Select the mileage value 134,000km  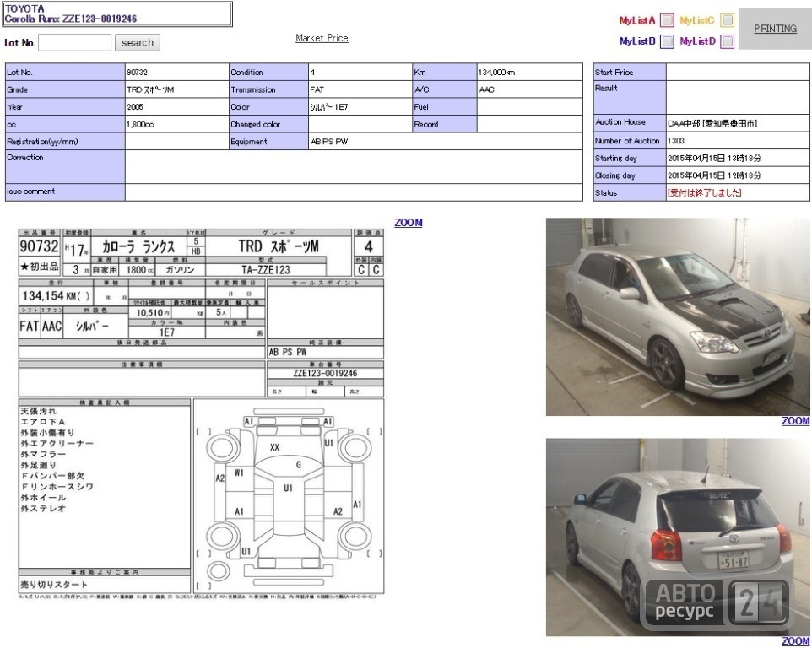(x=496, y=73)
